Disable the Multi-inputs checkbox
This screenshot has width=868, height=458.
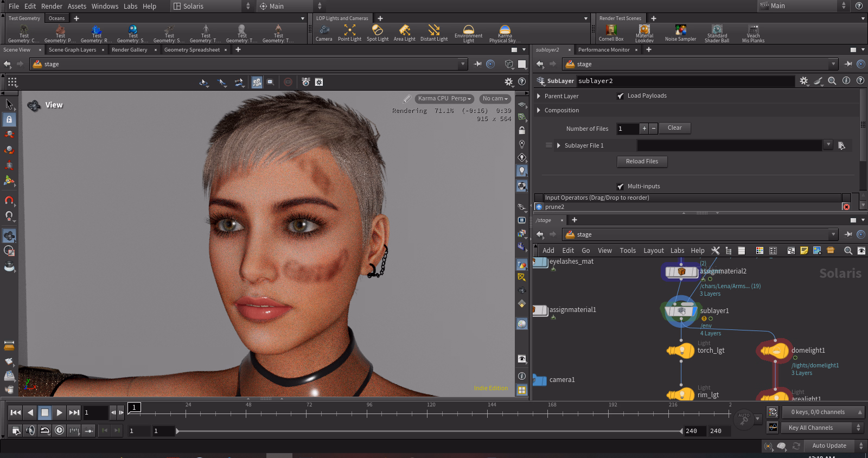coord(621,187)
